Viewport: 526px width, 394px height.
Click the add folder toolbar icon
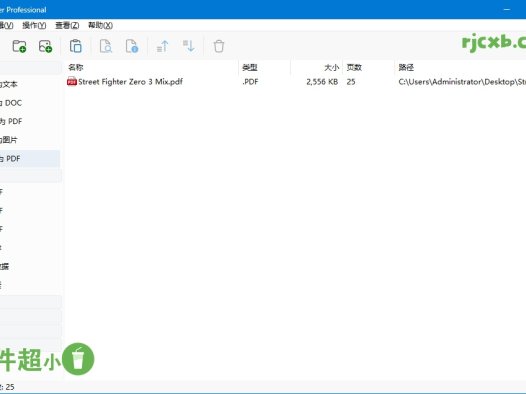[x=19, y=46]
